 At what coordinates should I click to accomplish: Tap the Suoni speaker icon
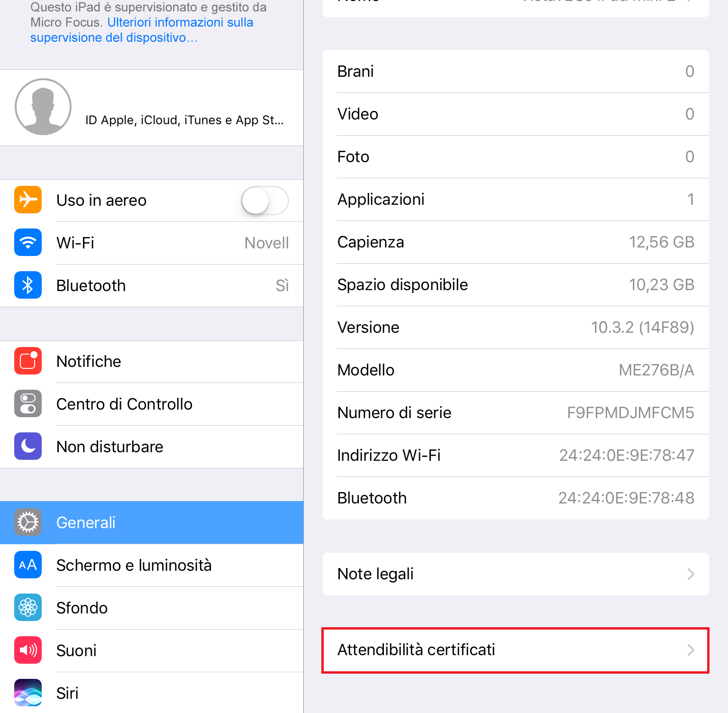pos(28,650)
